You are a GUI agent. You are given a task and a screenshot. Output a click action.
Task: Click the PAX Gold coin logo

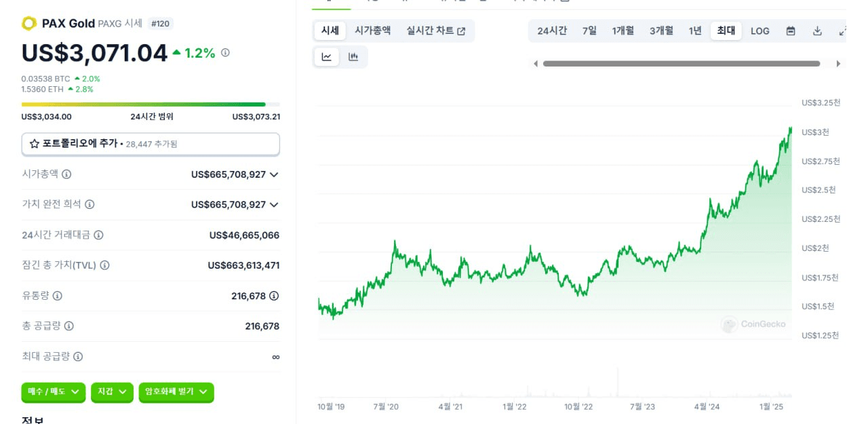pos(28,24)
